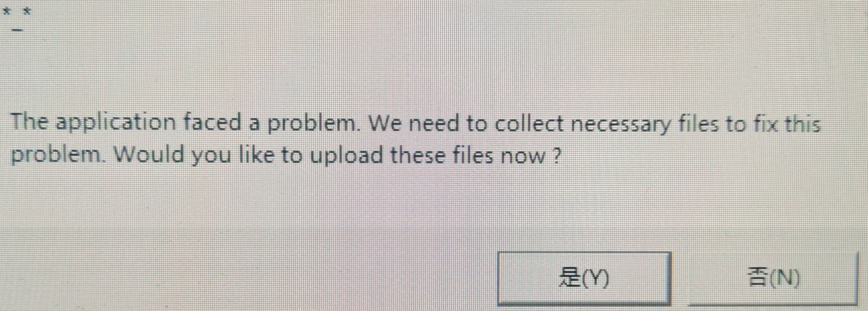The height and width of the screenshot is (311, 868).
Task: Click the word "problem." starting the second line
Action: pos(60,155)
